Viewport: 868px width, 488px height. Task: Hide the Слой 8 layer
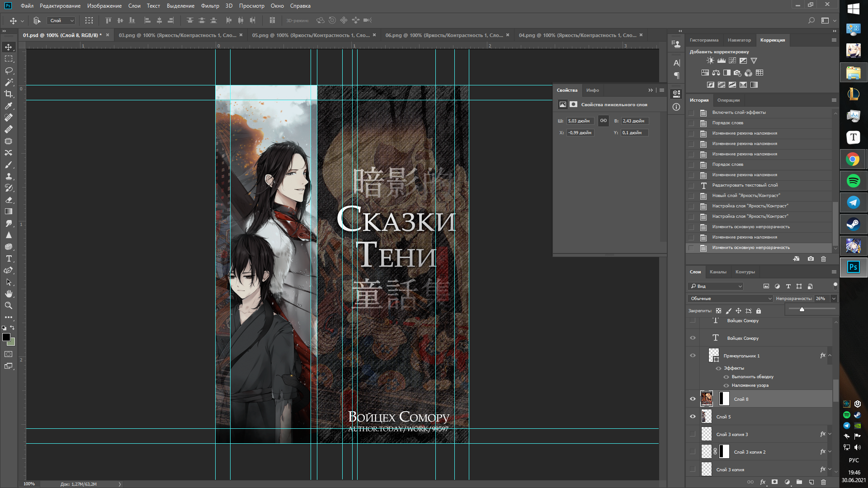(693, 399)
